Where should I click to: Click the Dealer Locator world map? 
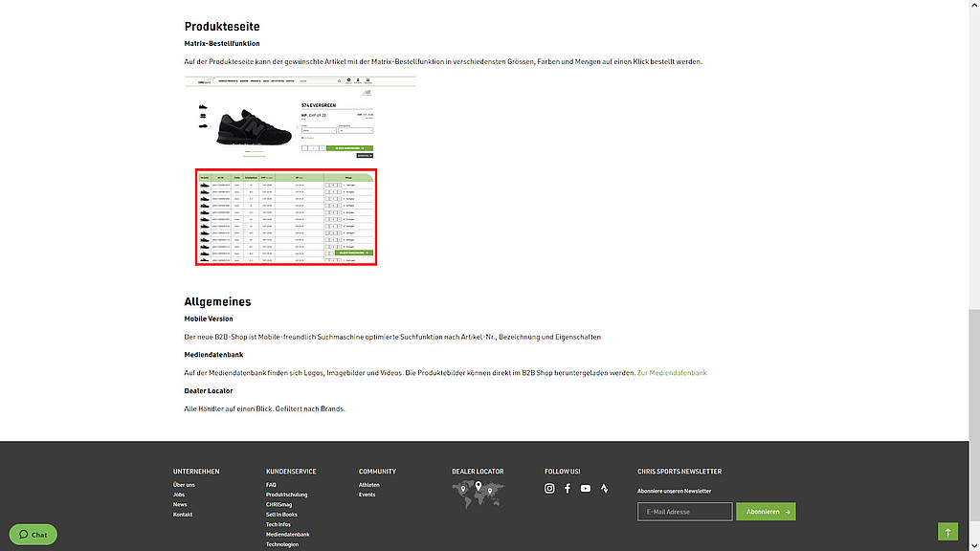tap(478, 493)
